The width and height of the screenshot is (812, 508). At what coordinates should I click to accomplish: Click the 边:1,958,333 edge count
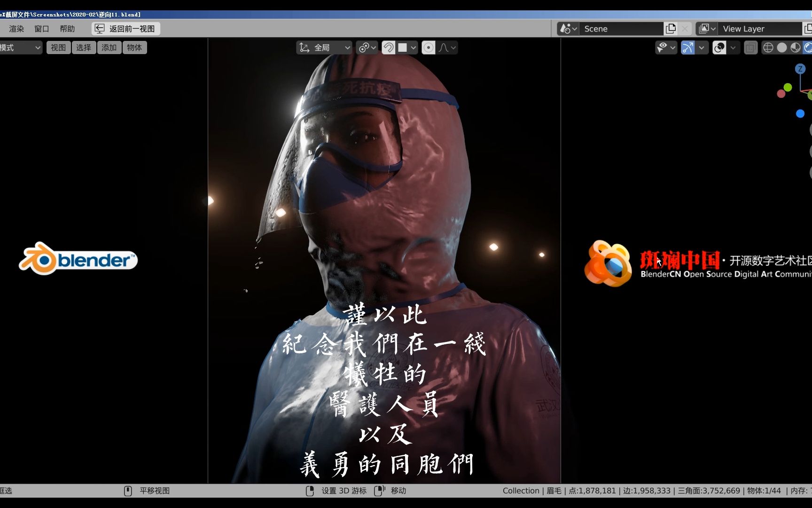pos(647,491)
